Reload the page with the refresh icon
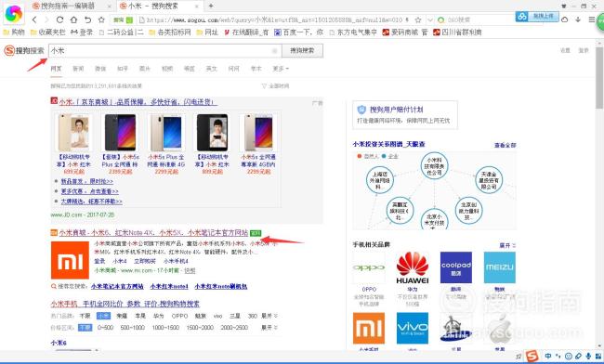604x364 pixels. click(59, 19)
